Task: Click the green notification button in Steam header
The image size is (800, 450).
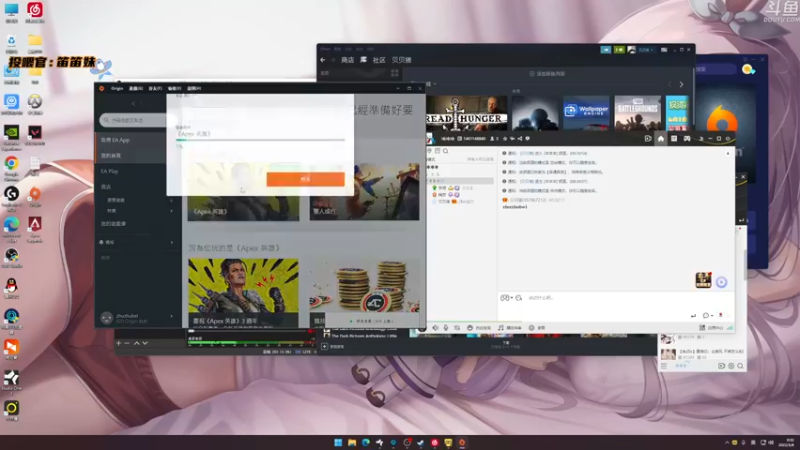Action: coord(619,49)
